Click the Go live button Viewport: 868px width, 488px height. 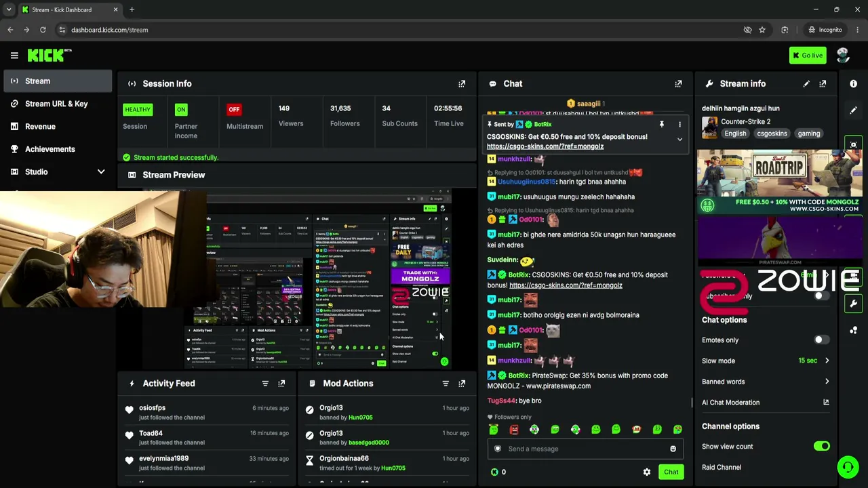point(808,56)
